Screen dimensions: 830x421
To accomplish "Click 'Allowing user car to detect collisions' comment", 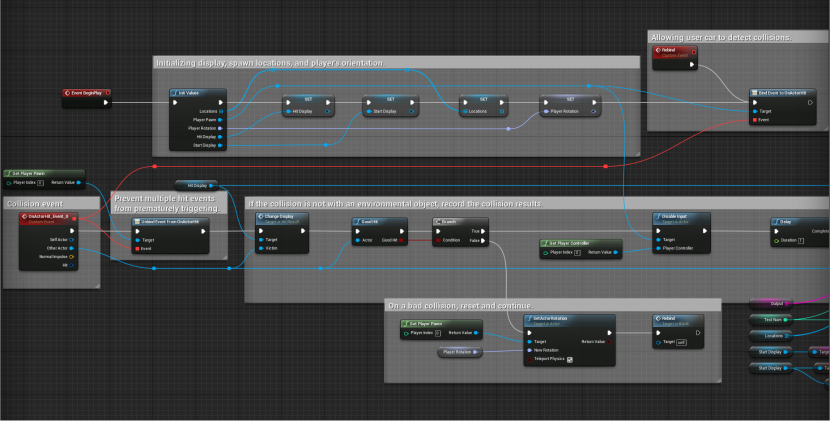I will coord(721,38).
